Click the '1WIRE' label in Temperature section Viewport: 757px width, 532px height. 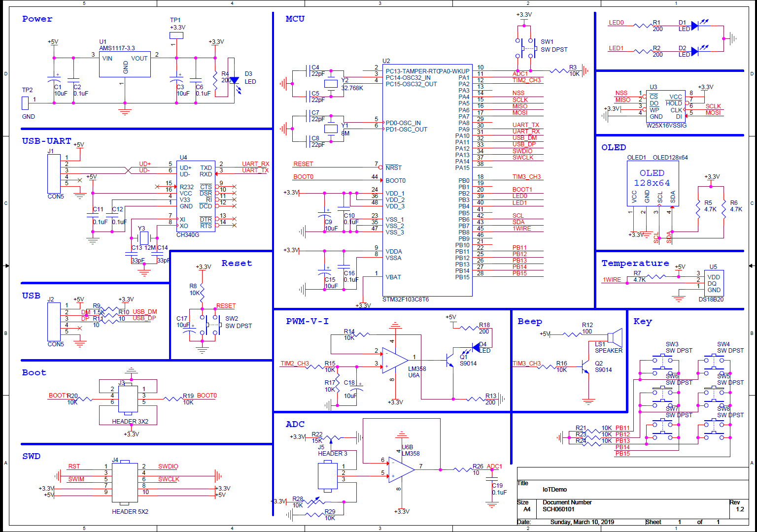coord(612,280)
